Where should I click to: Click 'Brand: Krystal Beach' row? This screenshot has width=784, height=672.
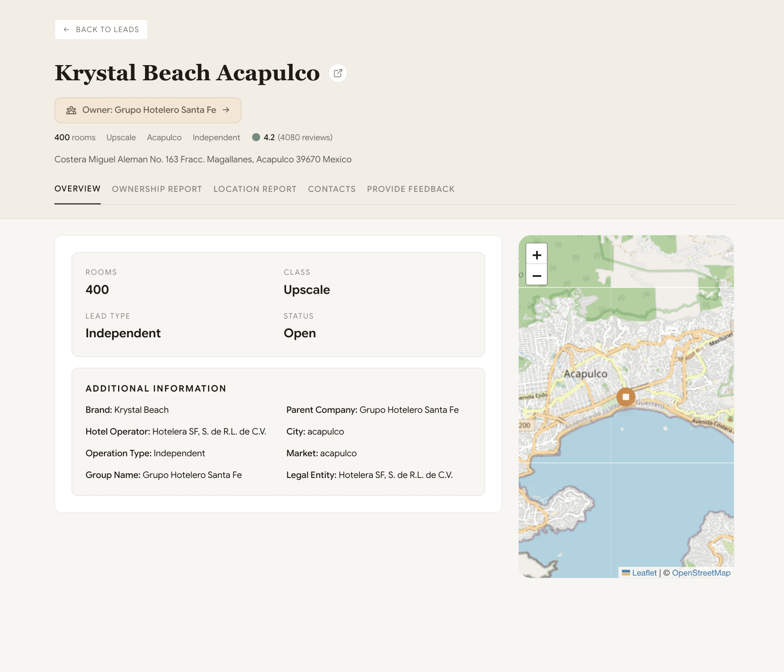[127, 410]
